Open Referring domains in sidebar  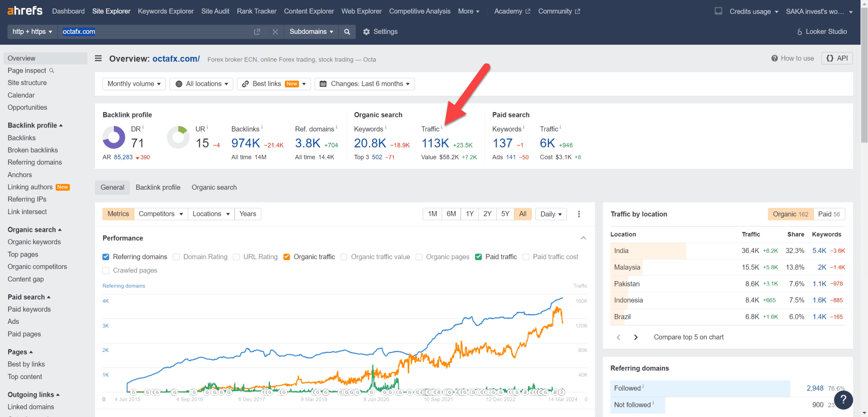click(x=35, y=162)
